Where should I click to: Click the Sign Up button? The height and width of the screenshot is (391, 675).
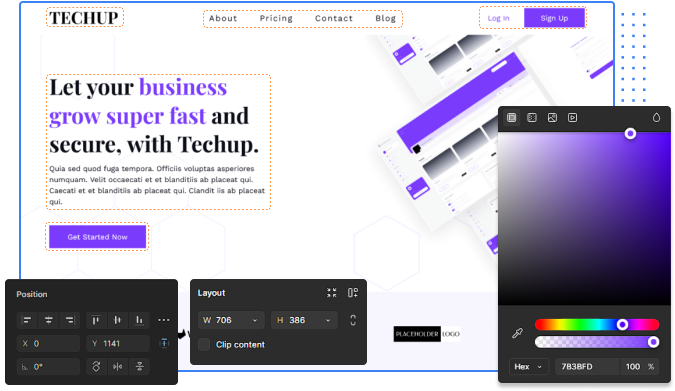[x=554, y=18]
